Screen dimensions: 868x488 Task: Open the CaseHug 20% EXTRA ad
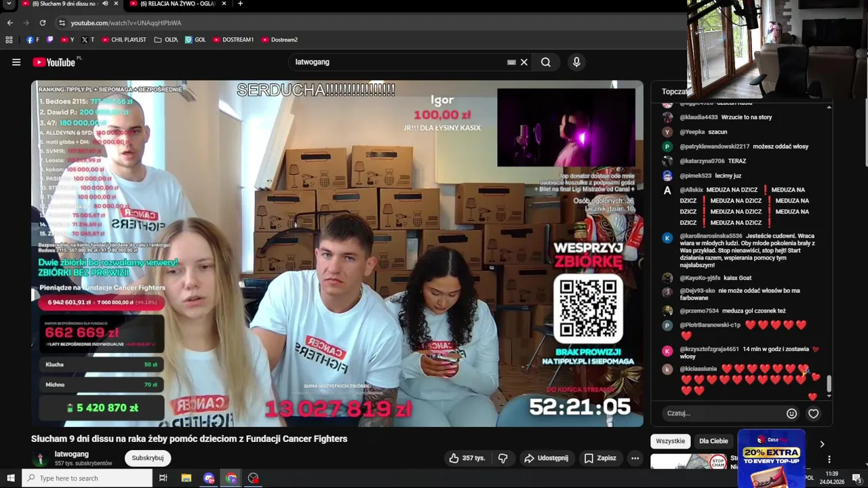771,459
